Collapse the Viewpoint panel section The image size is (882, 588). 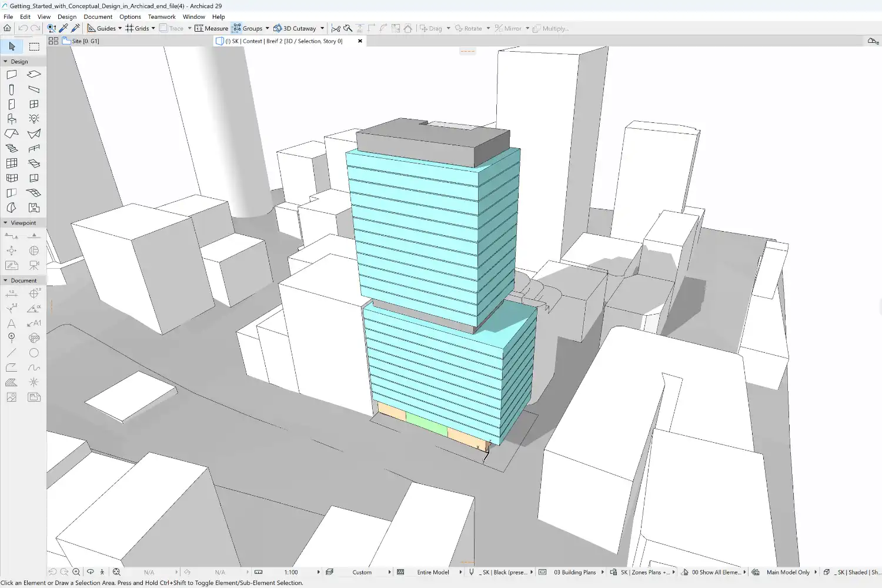pos(5,222)
